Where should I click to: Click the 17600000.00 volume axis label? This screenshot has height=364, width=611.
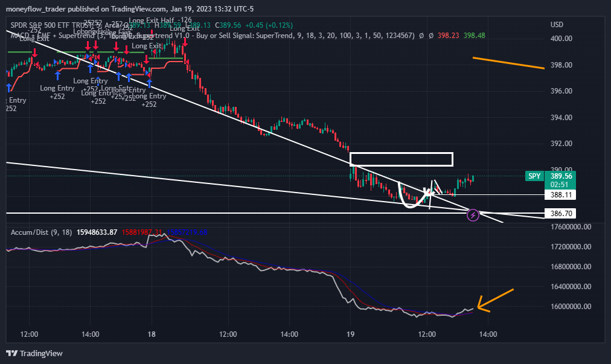pos(571,227)
